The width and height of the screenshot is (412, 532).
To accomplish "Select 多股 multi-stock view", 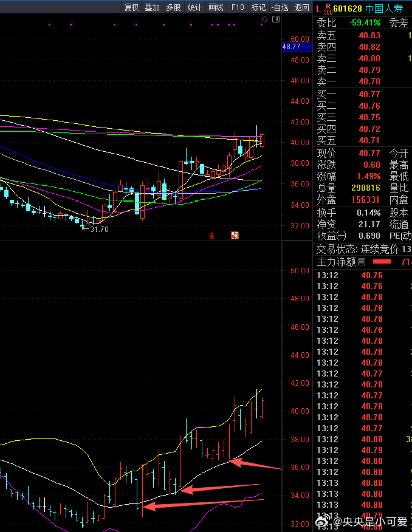I will (173, 7).
